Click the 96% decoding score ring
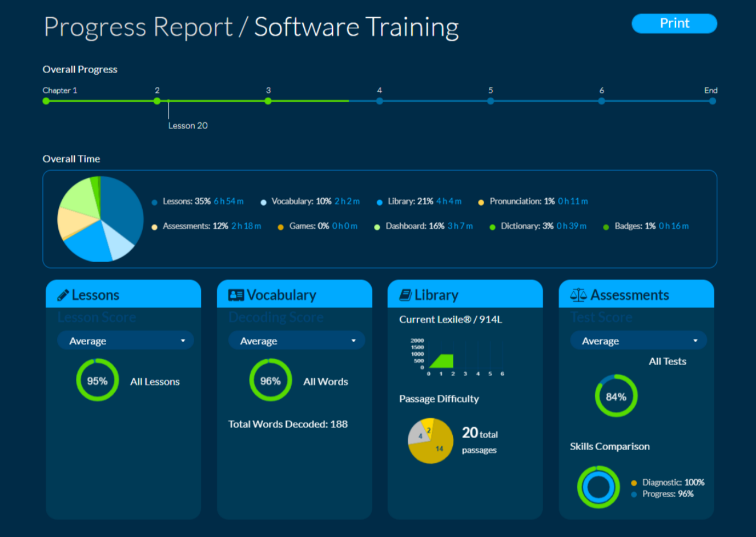The image size is (756, 537). pos(271,380)
